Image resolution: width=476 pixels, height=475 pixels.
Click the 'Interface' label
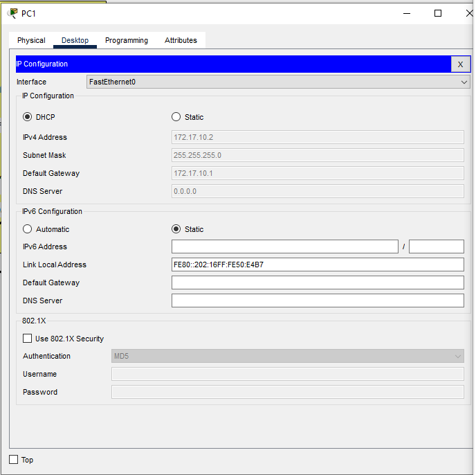tap(32, 82)
